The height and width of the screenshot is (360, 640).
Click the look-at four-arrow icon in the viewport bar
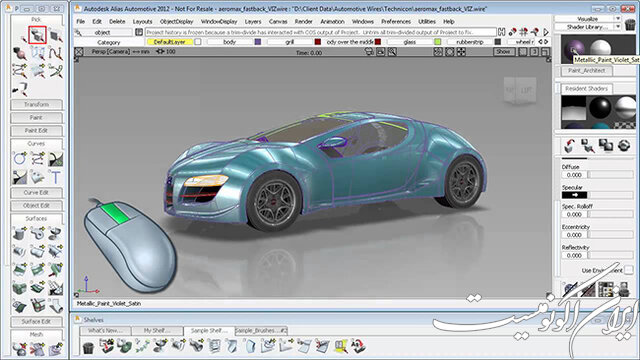click(461, 52)
